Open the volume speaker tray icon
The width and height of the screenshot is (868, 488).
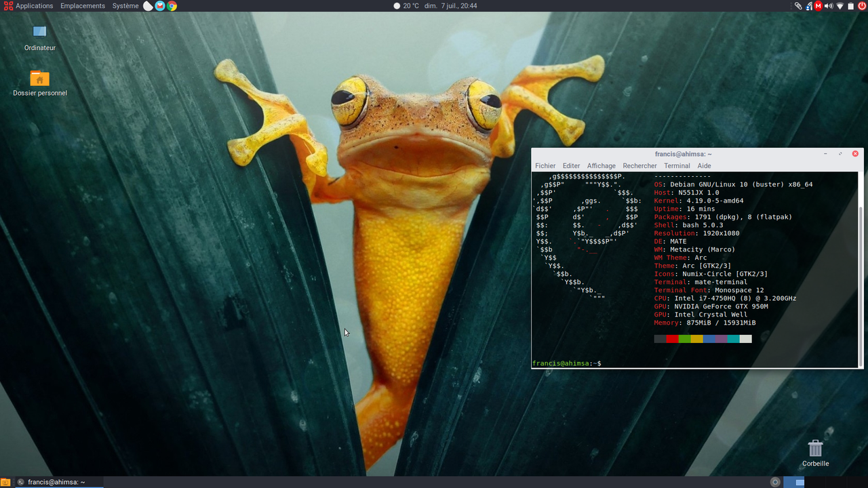tap(829, 5)
